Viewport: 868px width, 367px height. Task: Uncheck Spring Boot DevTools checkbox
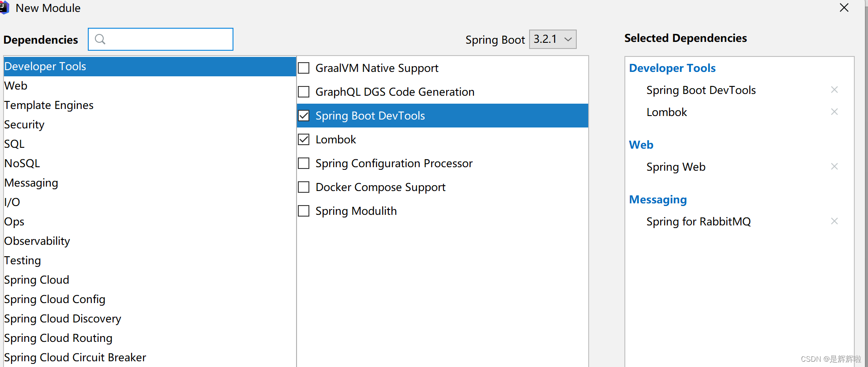click(304, 116)
